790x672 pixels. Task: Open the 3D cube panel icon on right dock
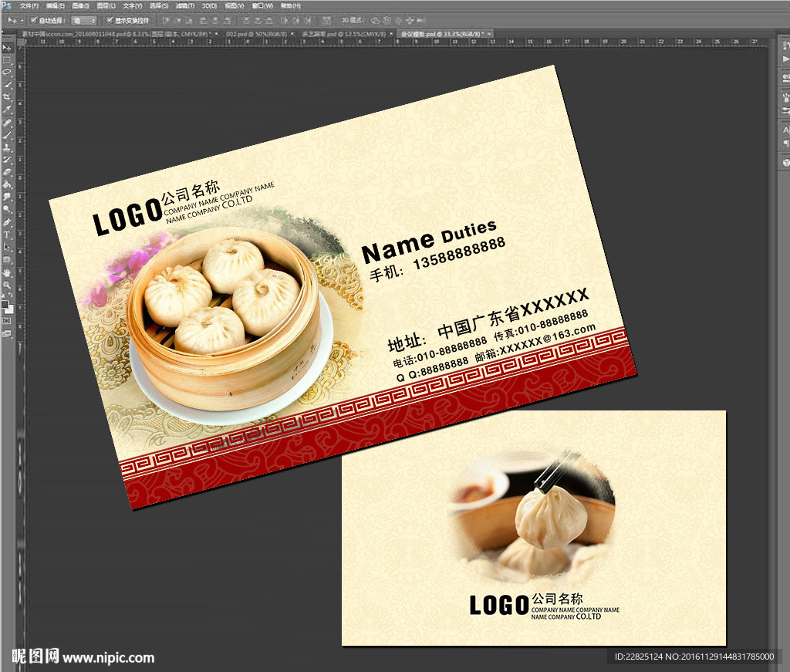(x=785, y=163)
